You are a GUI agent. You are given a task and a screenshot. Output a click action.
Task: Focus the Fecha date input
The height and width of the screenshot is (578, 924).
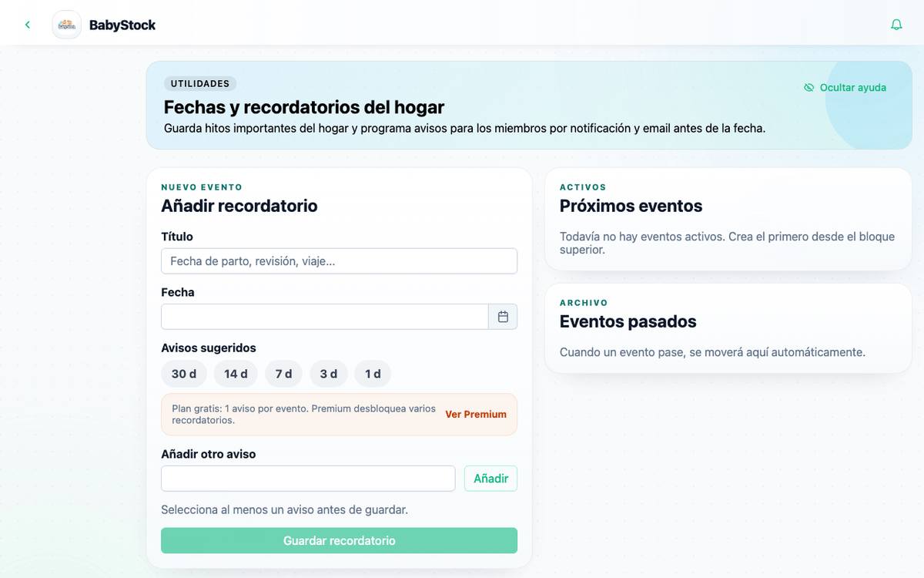(x=325, y=317)
